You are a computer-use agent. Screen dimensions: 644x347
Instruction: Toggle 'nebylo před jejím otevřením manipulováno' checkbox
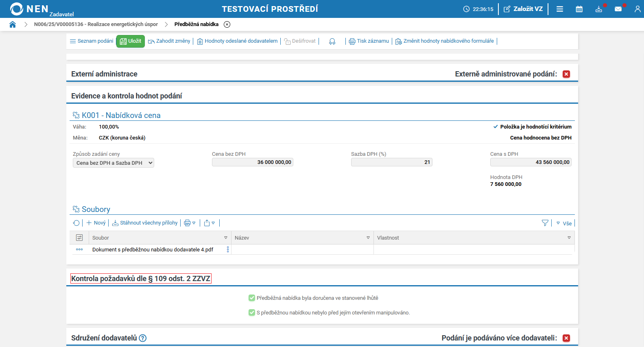[252, 313]
